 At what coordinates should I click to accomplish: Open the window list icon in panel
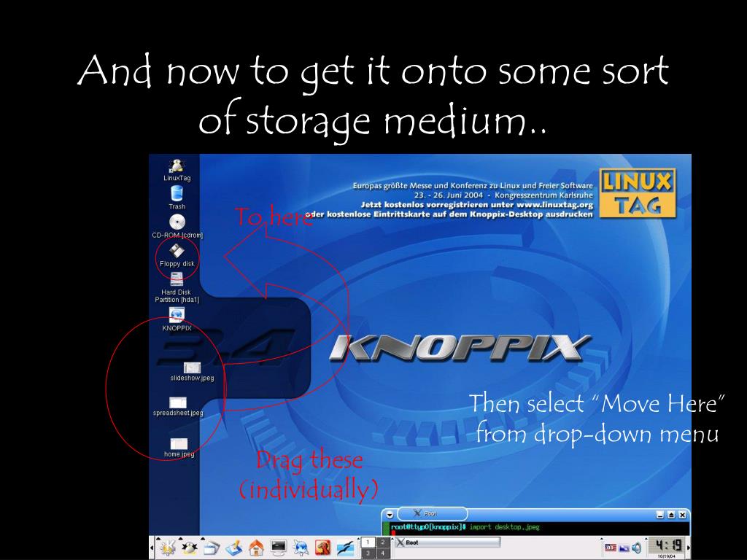coord(212,548)
